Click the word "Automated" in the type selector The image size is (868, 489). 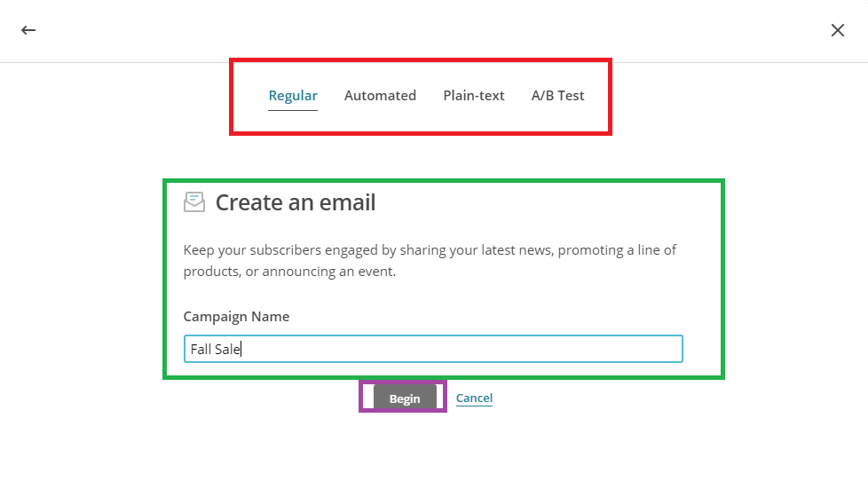coord(380,96)
